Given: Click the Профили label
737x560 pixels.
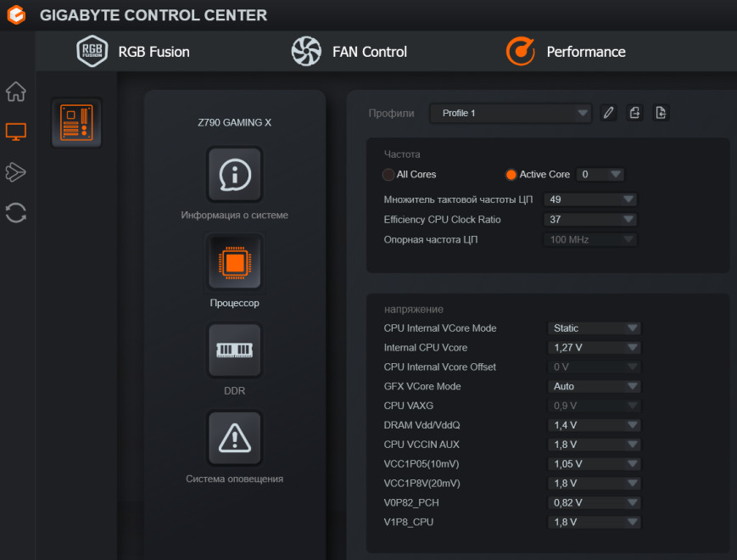Looking at the screenshot, I should (391, 113).
